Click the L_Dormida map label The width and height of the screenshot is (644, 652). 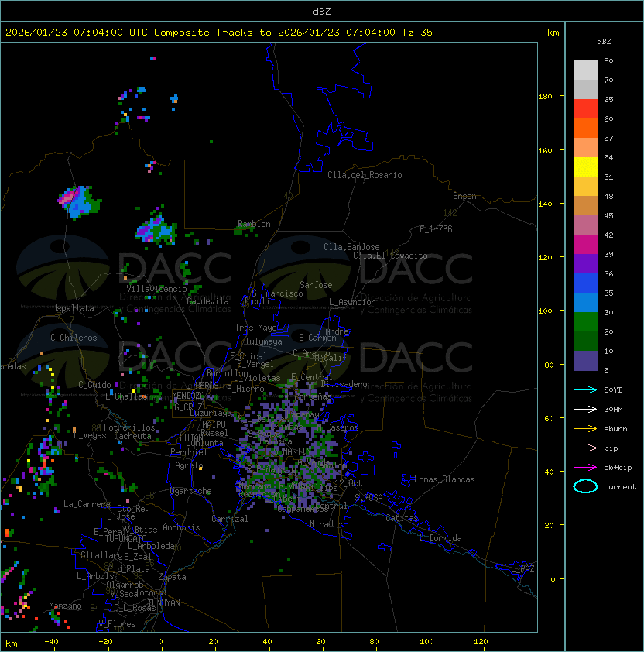pyautogui.click(x=440, y=538)
